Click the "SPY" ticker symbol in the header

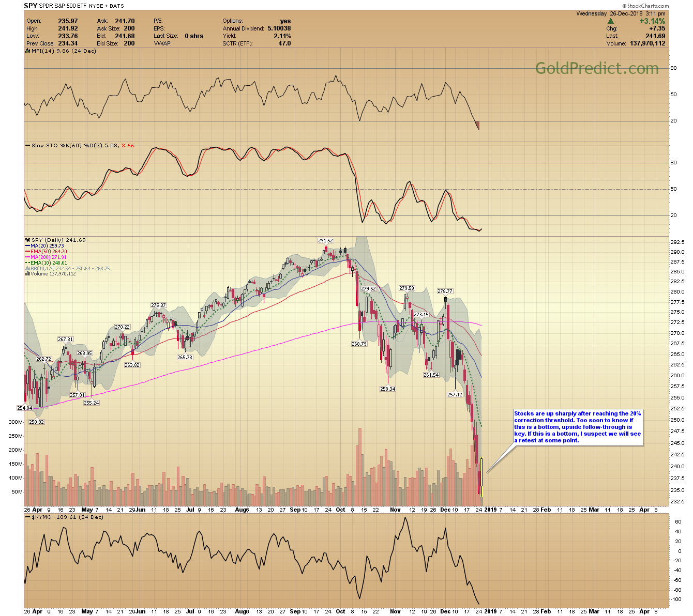click(31, 6)
